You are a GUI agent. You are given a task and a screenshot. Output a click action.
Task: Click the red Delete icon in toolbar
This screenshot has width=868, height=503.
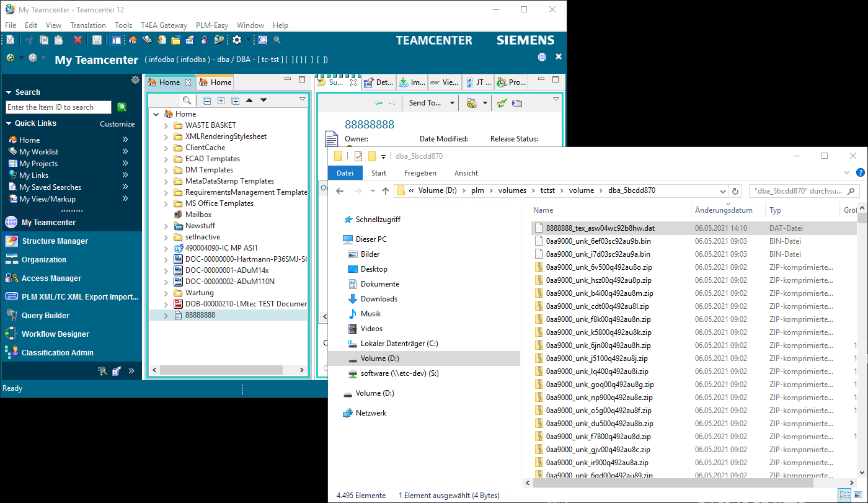click(x=77, y=40)
